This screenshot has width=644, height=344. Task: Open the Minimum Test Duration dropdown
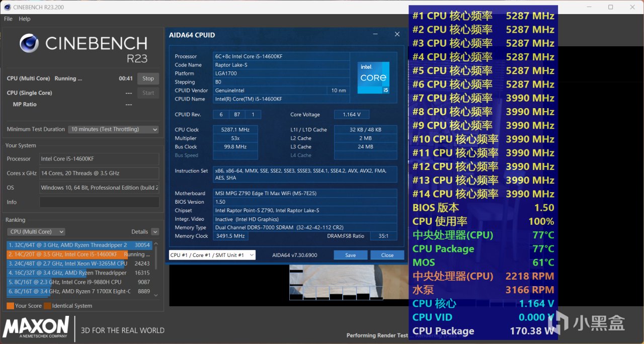pos(114,129)
